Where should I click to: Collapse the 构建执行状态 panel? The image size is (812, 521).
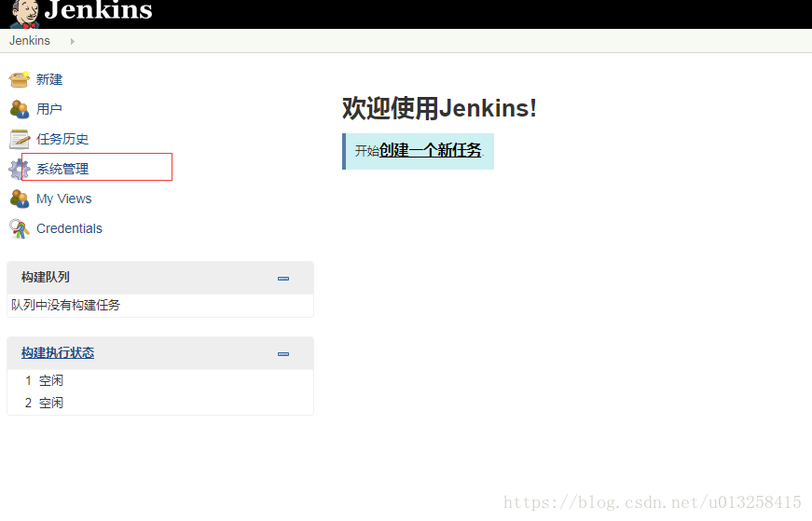click(x=283, y=354)
